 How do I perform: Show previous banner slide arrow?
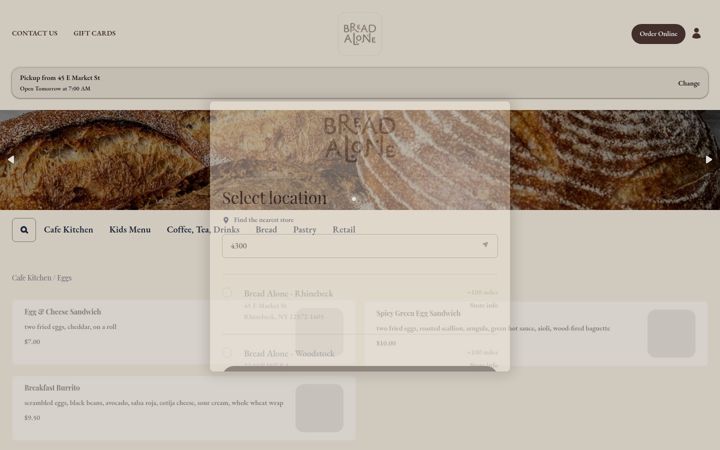(x=11, y=160)
